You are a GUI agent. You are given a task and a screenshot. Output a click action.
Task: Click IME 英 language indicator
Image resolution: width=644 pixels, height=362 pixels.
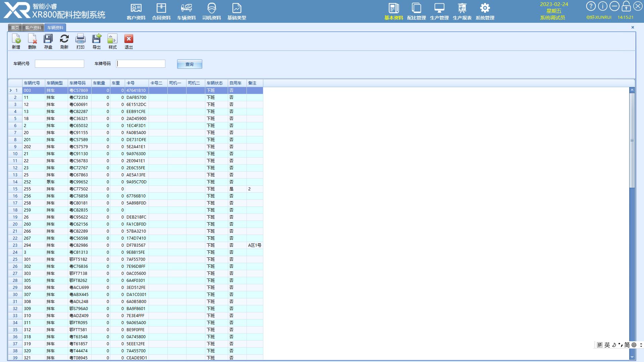607,345
